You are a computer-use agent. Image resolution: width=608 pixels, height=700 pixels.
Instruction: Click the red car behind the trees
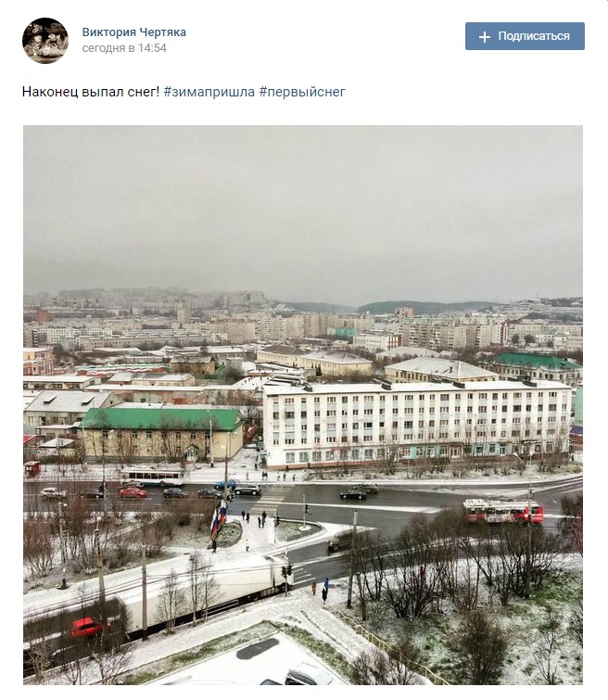tap(86, 628)
